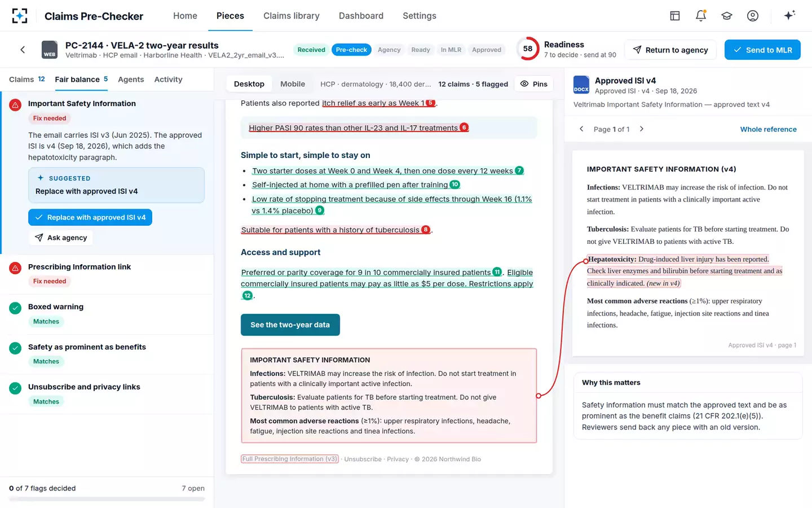This screenshot has height=508, width=812.
Task: Open the layout panel icon in header
Action: click(x=675, y=16)
